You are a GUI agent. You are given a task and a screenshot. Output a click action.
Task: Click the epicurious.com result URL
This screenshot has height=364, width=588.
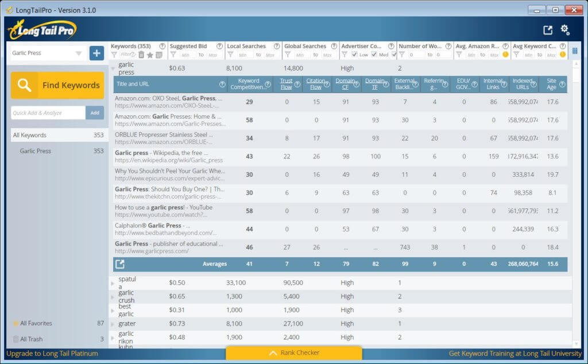pos(170,179)
